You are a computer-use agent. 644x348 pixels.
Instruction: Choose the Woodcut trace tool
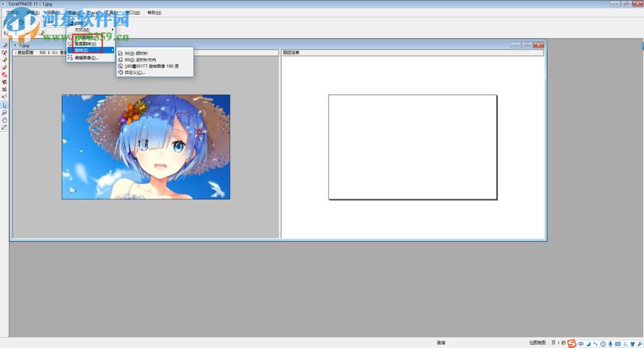tap(5, 89)
